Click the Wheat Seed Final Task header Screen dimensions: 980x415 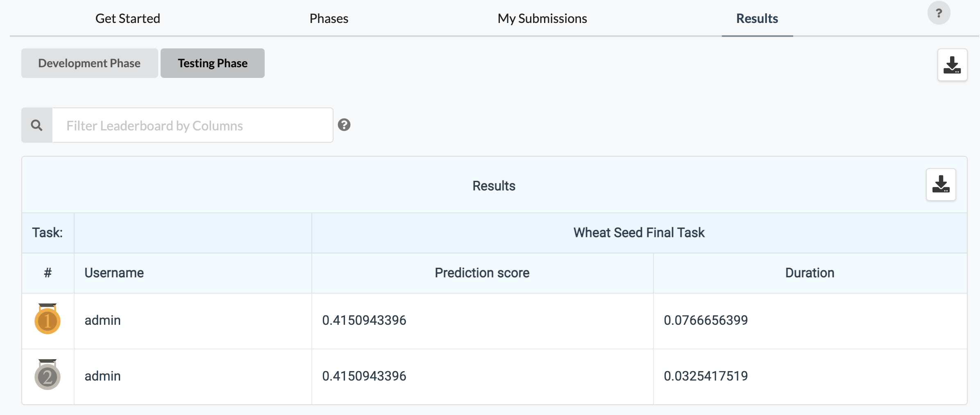[639, 232]
